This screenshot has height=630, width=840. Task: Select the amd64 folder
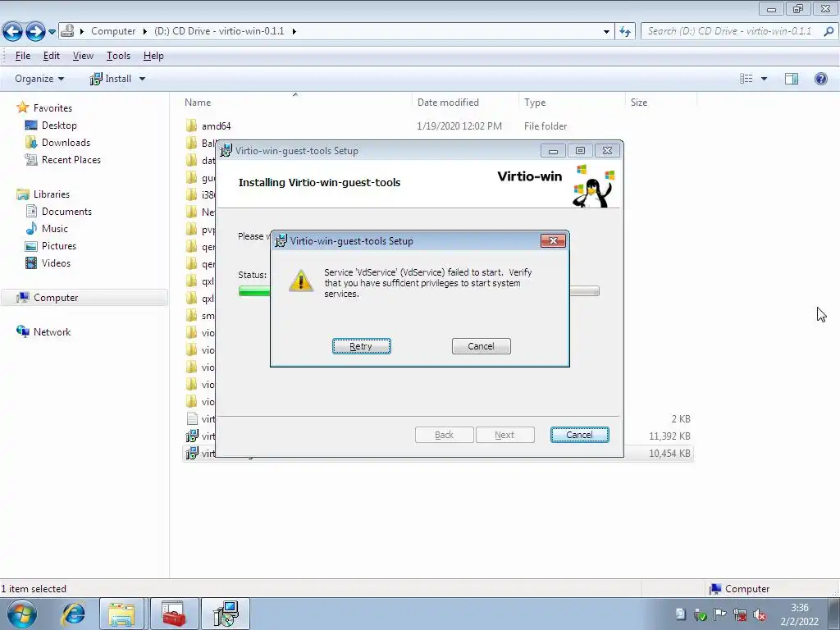(x=216, y=126)
